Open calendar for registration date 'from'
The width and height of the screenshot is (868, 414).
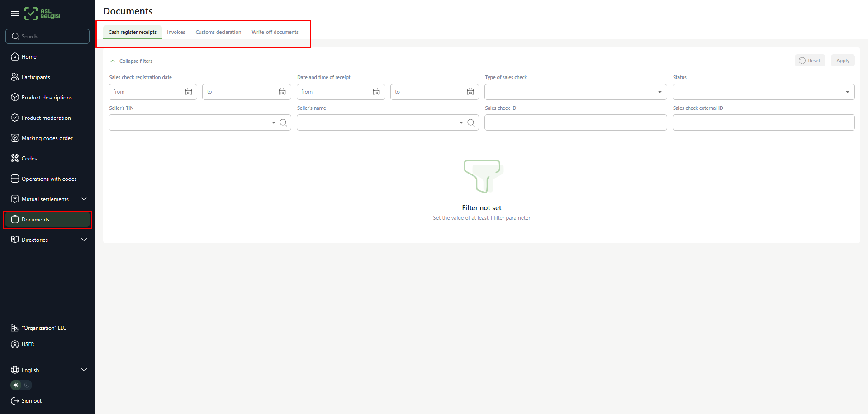(189, 92)
